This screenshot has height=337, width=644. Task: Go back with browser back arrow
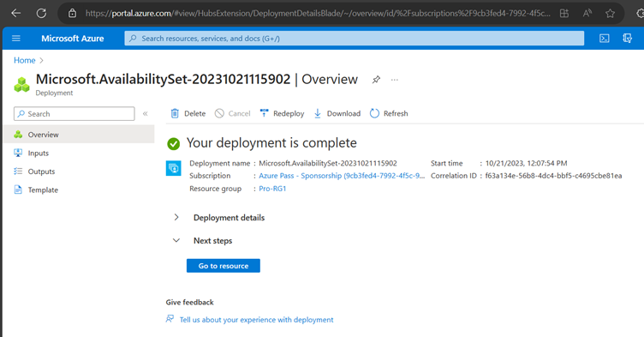coord(15,13)
